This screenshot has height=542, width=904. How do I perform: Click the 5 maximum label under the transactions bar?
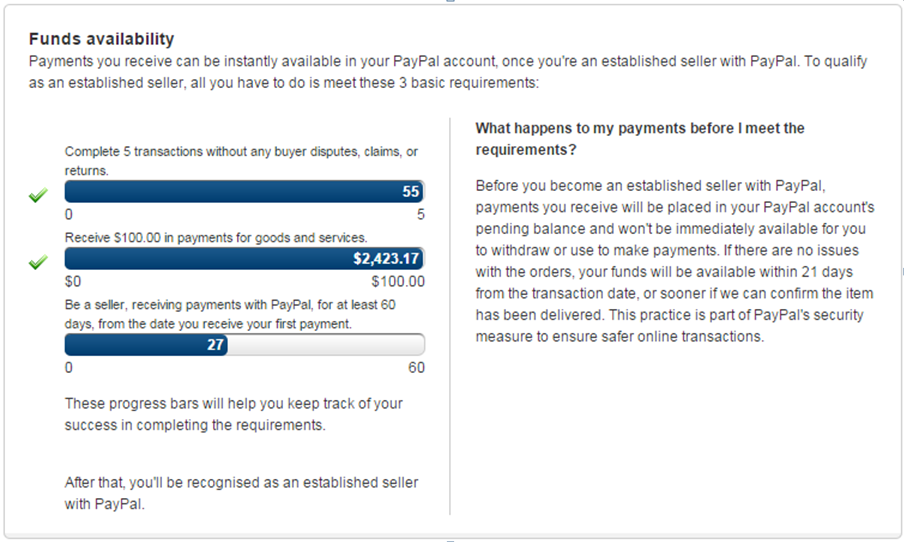(420, 215)
